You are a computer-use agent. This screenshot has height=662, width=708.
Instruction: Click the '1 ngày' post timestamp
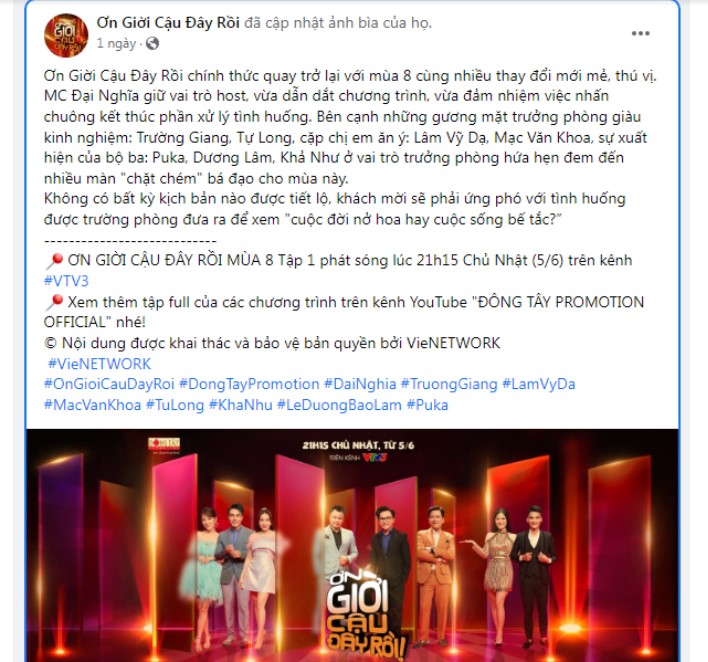click(x=116, y=44)
